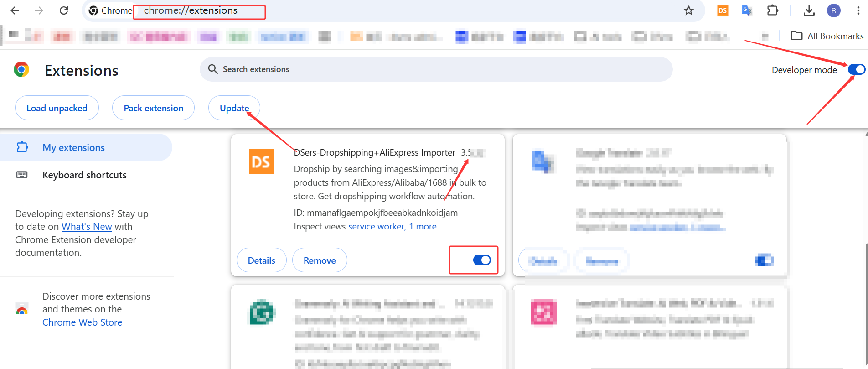Click Load unpacked
This screenshot has width=868, height=369.
coord(57,108)
